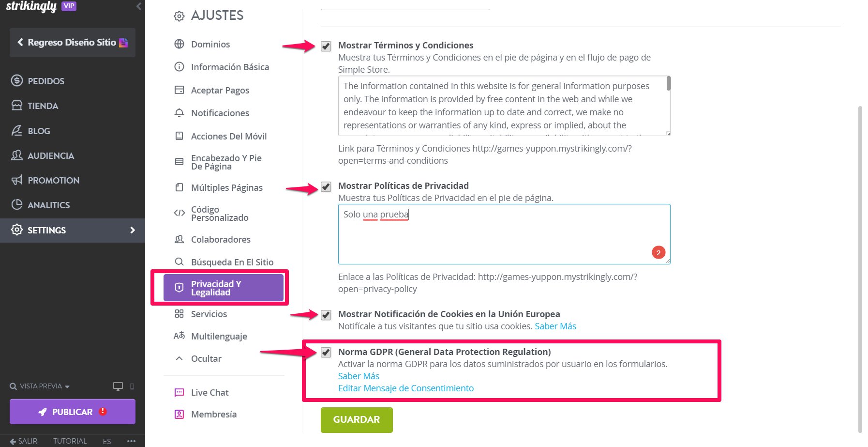This screenshot has width=868, height=447.
Task: Disable the Norma GDPR checkbox
Action: [x=326, y=352]
